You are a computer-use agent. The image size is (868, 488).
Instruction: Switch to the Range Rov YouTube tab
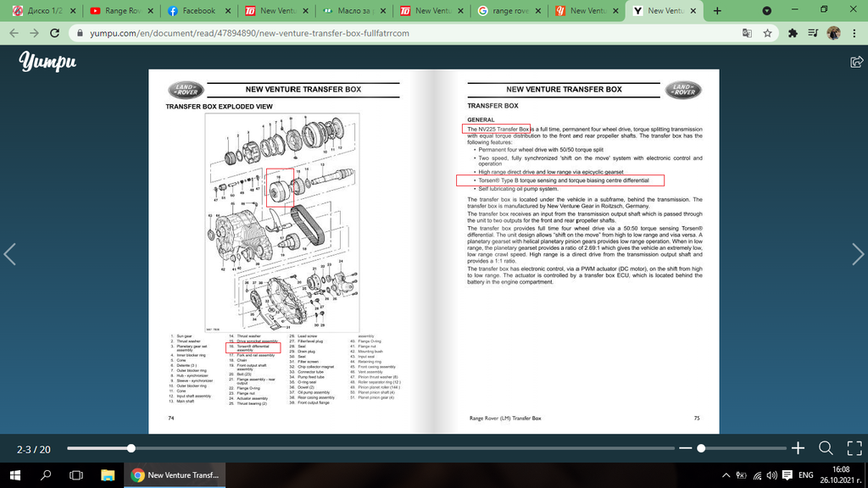click(122, 10)
